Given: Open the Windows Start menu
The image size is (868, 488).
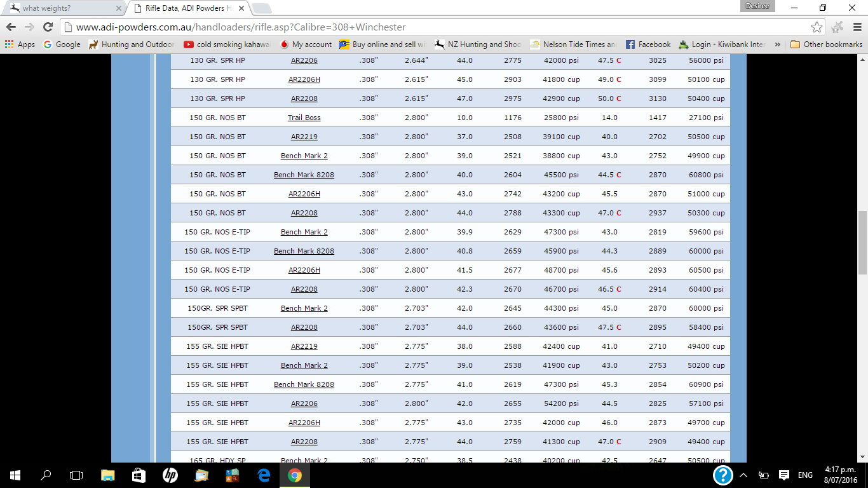Looking at the screenshot, I should click(x=15, y=475).
